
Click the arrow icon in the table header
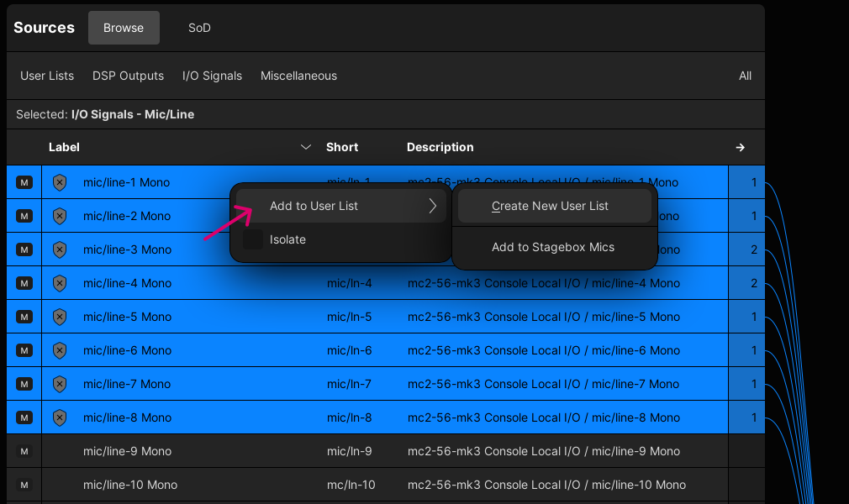(741, 147)
